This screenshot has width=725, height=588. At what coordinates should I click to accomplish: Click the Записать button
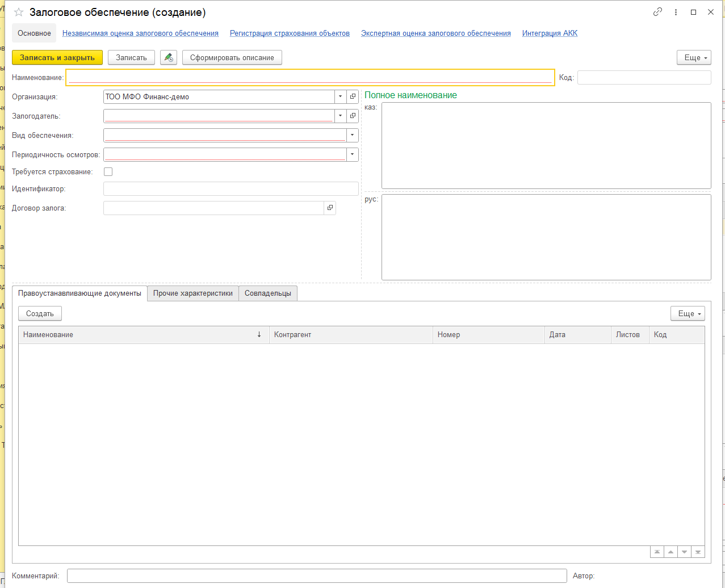tap(131, 57)
